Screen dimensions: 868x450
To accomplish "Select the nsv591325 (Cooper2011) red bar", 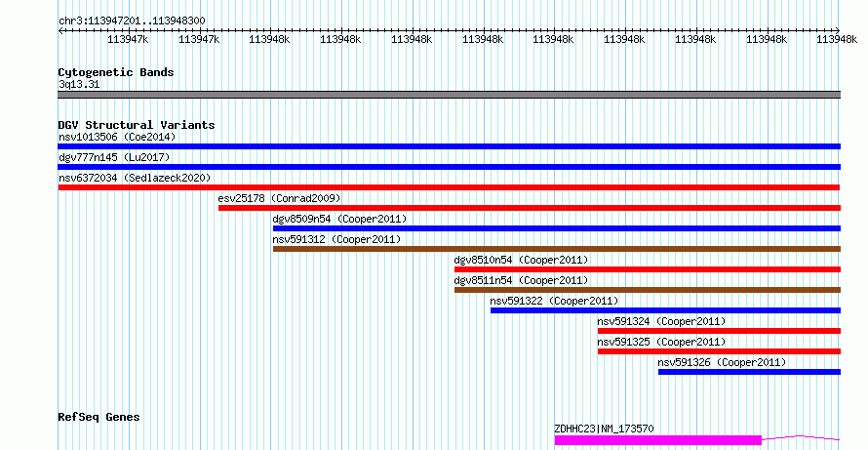I will (719, 351).
